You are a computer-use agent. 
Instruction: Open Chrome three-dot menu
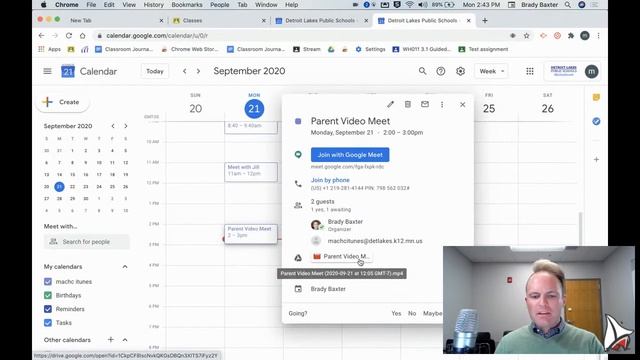tap(598, 36)
